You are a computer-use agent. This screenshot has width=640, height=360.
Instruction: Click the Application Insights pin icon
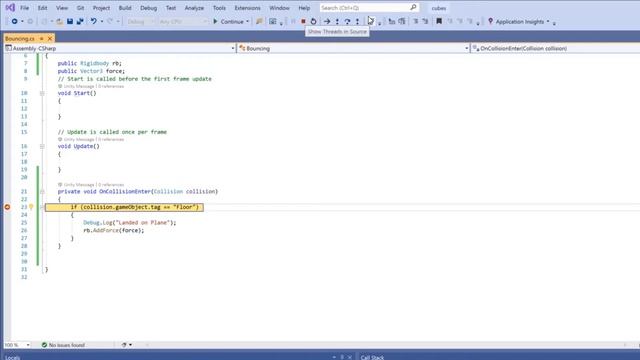(x=490, y=21)
